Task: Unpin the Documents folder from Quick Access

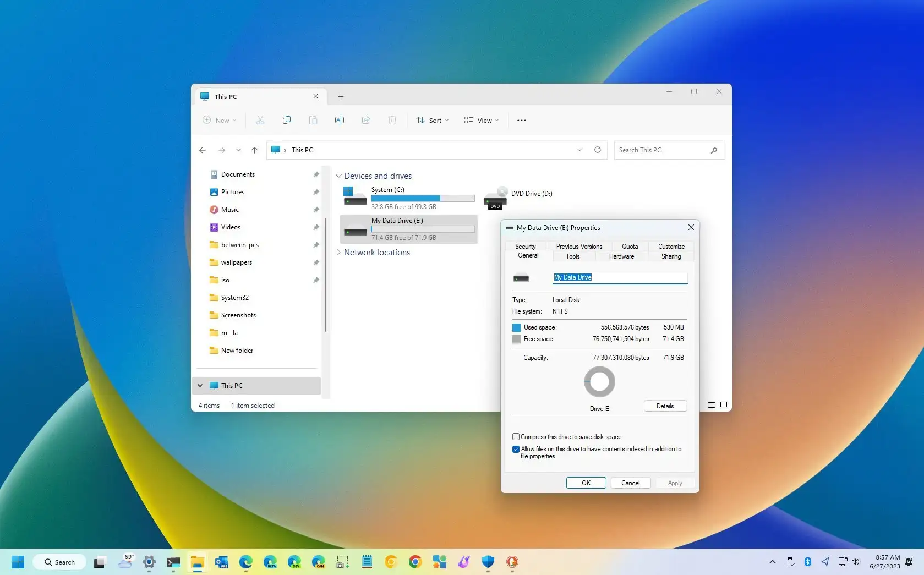Action: pos(316,174)
